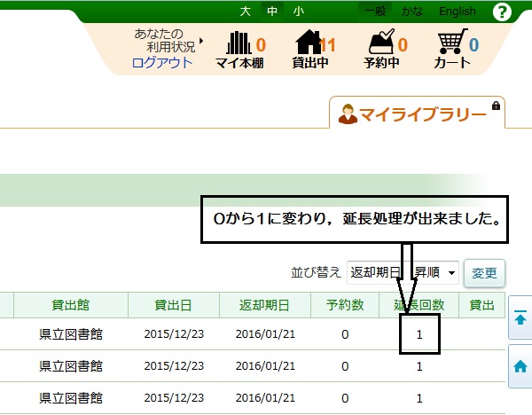This screenshot has height=415, width=532.
Task: Open the 返却期日 昇順 sort dropdown
Action: point(403,272)
